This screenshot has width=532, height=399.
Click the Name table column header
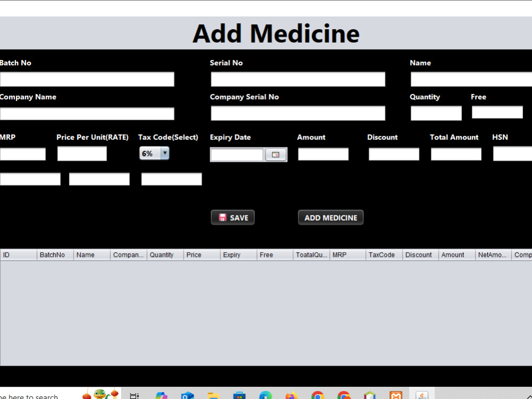(92, 255)
